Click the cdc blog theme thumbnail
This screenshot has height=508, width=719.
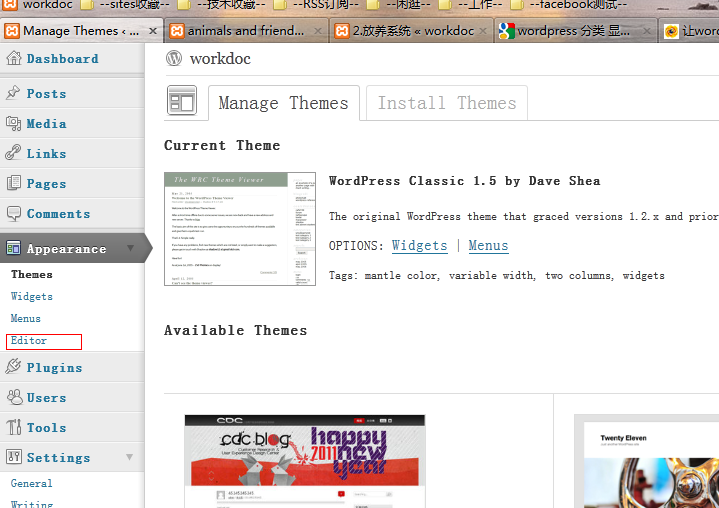pyautogui.click(x=305, y=461)
